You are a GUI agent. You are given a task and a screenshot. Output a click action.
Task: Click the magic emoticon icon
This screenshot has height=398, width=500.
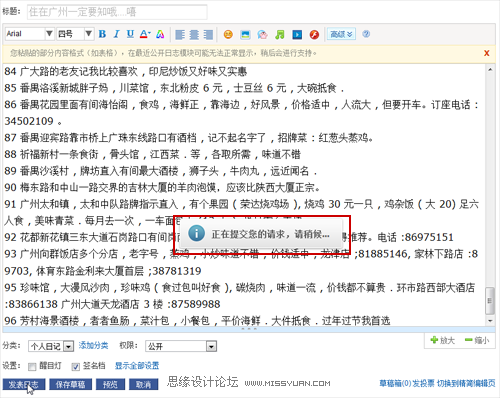click(x=263, y=34)
